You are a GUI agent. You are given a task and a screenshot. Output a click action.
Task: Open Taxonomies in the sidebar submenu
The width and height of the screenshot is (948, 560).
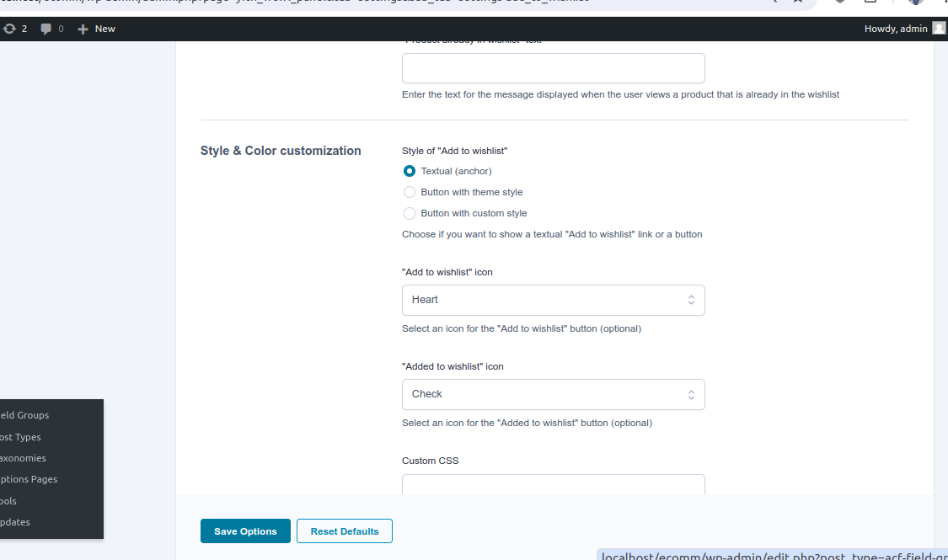[23, 458]
